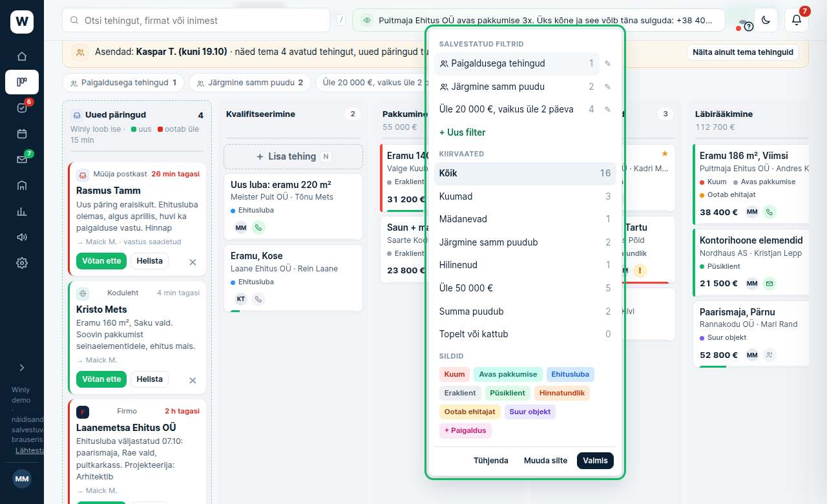Screen dimensions: 827x504
Task: Expand the sidebar with the chevron arrow
Action: pyautogui.click(x=22, y=368)
